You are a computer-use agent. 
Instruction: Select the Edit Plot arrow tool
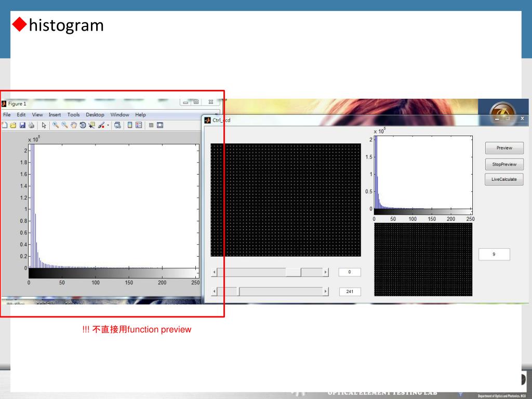(44, 125)
